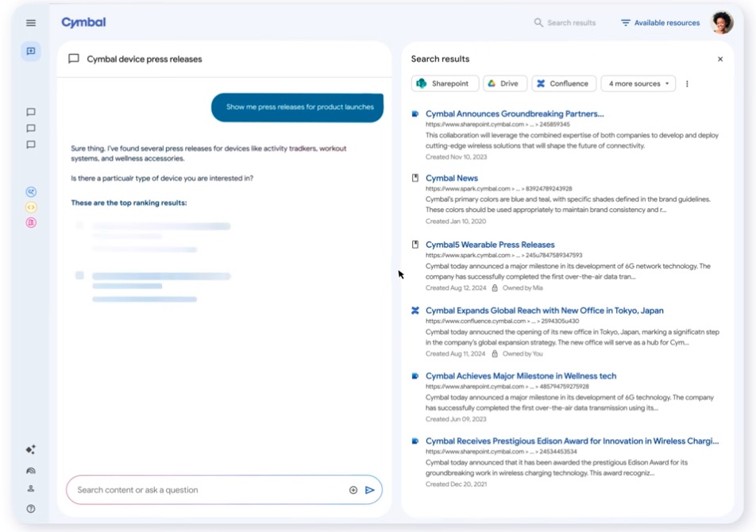Close the Search results panel
Image resolution: width=756 pixels, height=532 pixels.
coord(720,60)
